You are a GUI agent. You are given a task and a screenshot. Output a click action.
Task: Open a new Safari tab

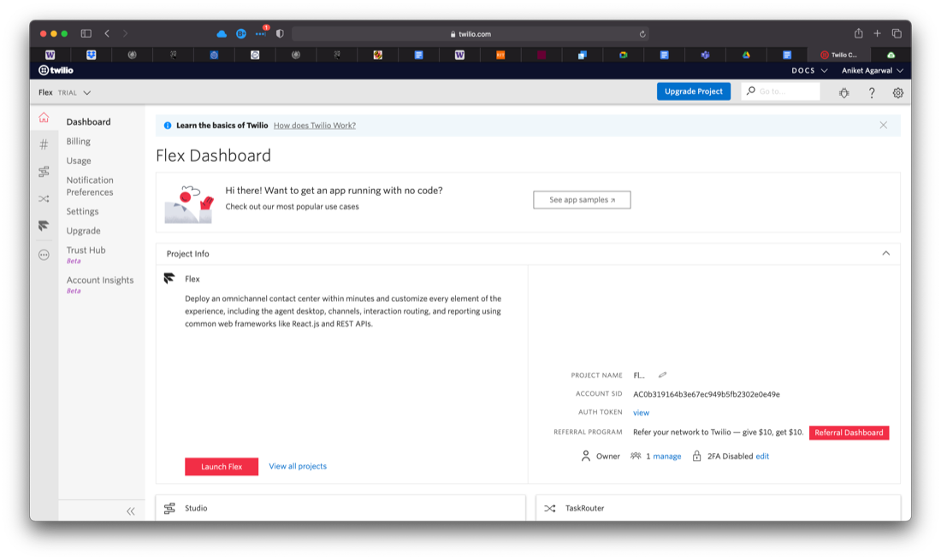[x=877, y=33]
